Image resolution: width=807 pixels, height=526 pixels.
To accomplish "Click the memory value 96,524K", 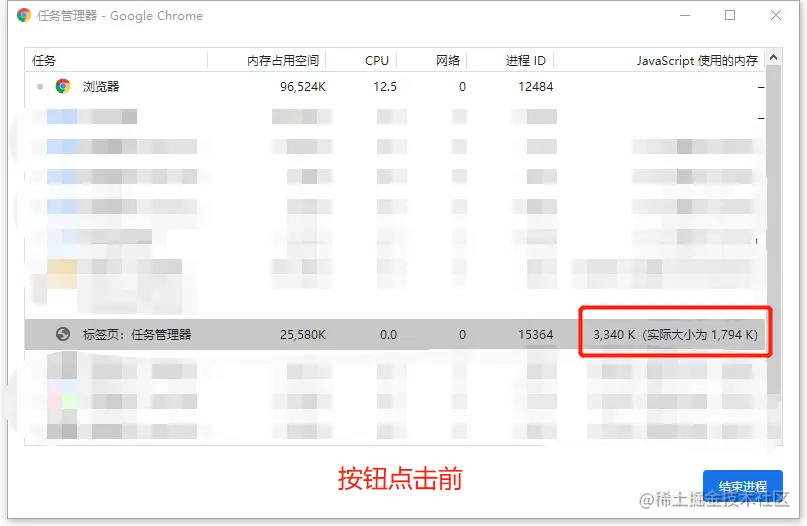I will 303,86.
